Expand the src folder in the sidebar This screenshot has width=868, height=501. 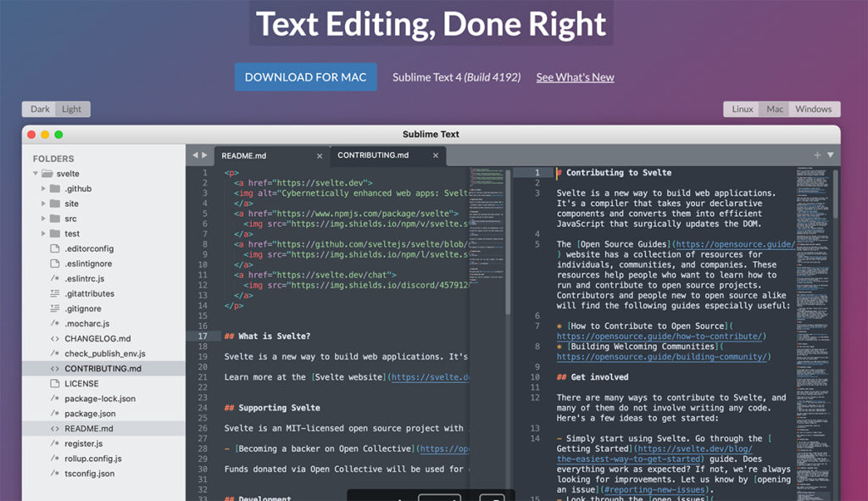pos(44,218)
